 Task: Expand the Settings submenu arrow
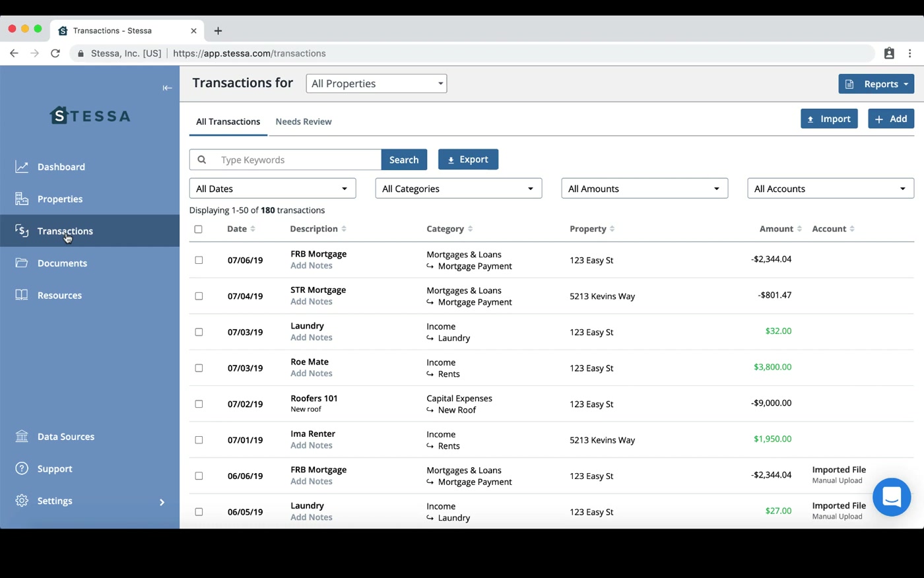(162, 502)
